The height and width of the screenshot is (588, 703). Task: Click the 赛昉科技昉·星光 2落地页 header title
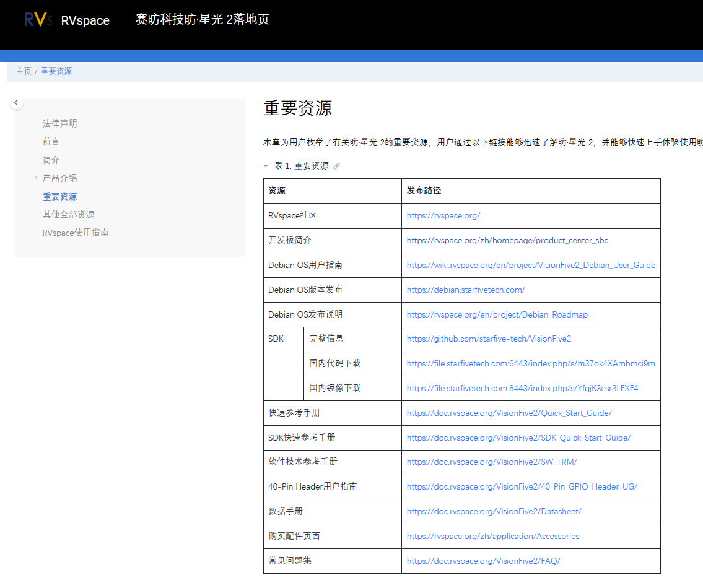coord(202,19)
